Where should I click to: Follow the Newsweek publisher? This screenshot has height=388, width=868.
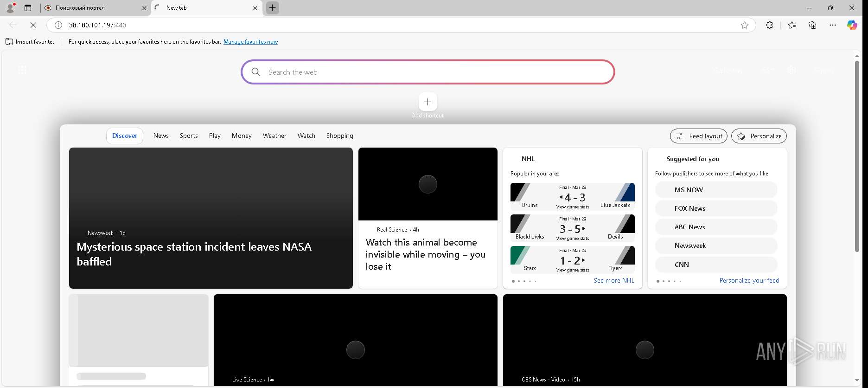[716, 246]
